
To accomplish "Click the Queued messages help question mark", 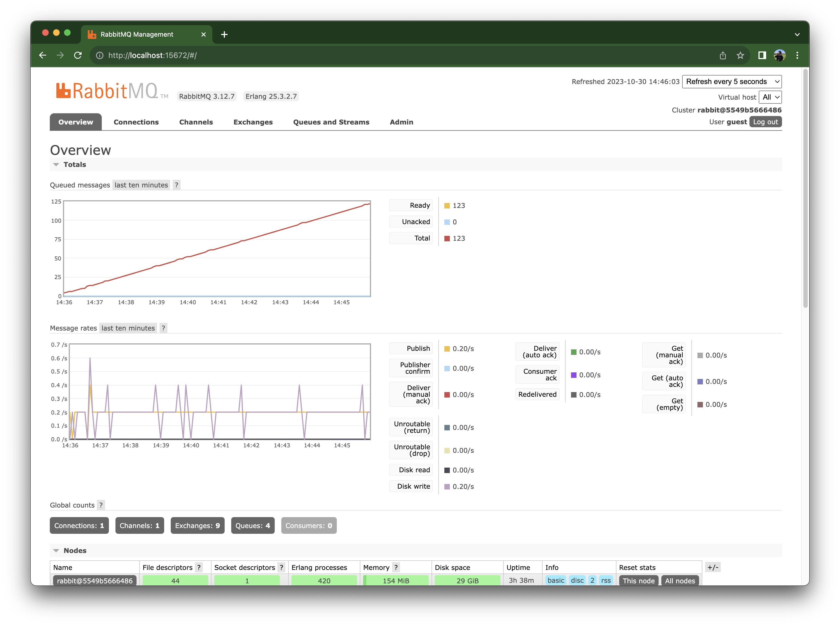I will click(176, 185).
